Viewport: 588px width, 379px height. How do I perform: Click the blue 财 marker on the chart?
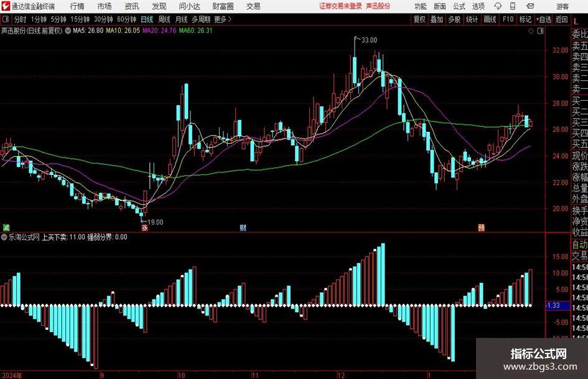(243, 228)
